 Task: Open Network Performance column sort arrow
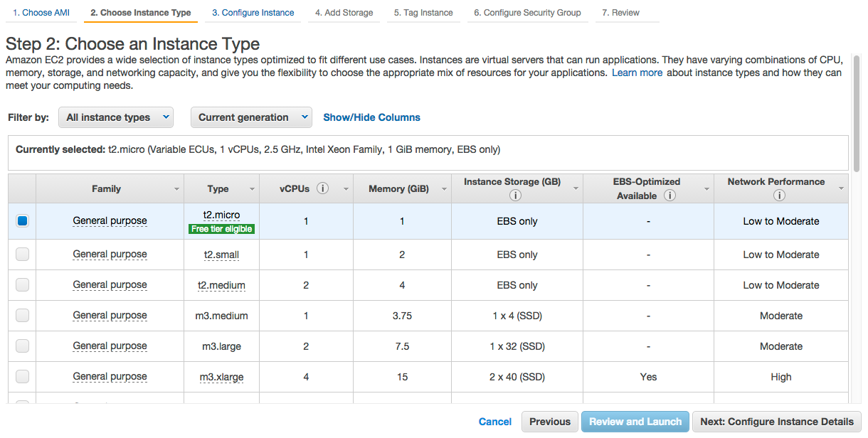pos(841,189)
